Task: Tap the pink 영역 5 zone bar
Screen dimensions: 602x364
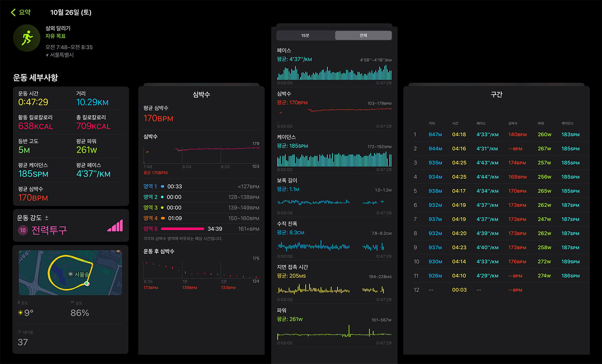Action: coord(183,229)
